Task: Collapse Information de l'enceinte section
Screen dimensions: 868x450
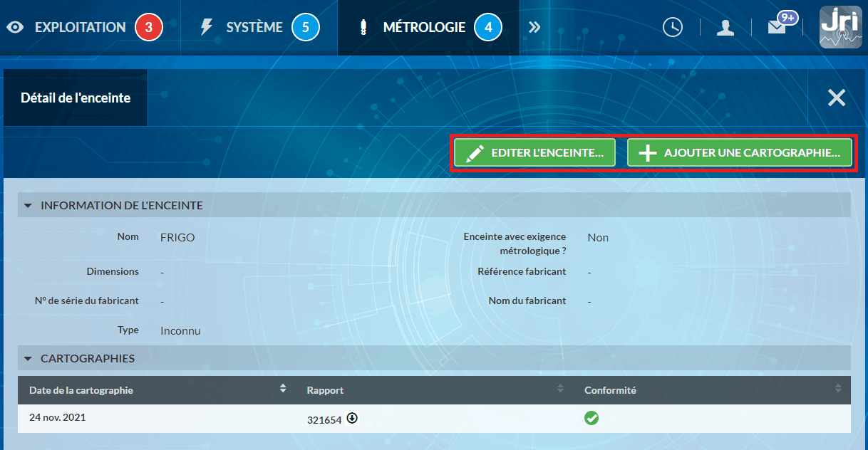Action: (28, 206)
